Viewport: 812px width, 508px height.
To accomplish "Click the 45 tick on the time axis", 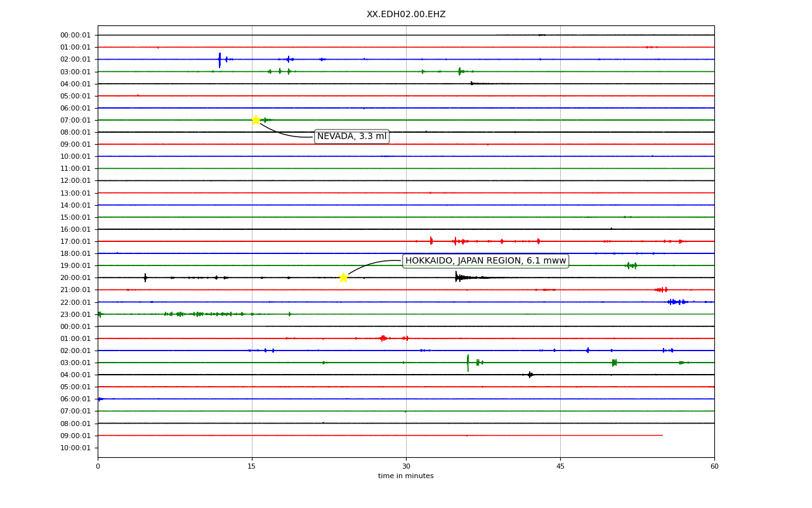I will (560, 467).
